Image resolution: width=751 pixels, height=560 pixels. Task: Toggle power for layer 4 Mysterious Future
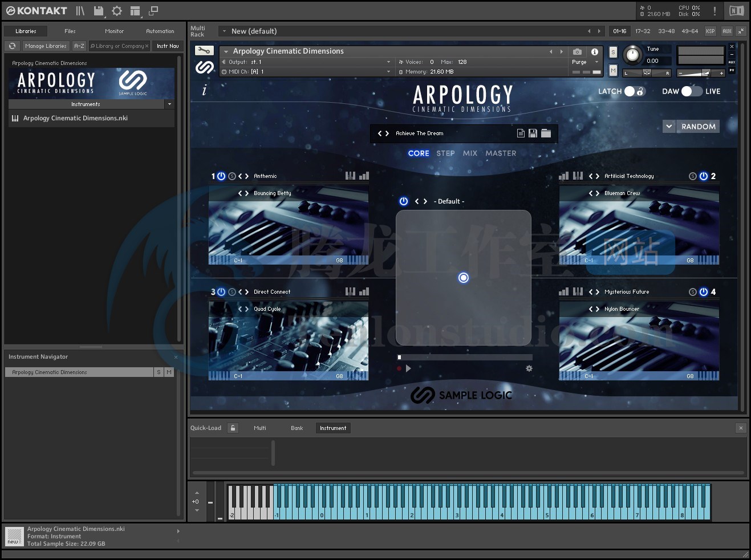pos(704,292)
